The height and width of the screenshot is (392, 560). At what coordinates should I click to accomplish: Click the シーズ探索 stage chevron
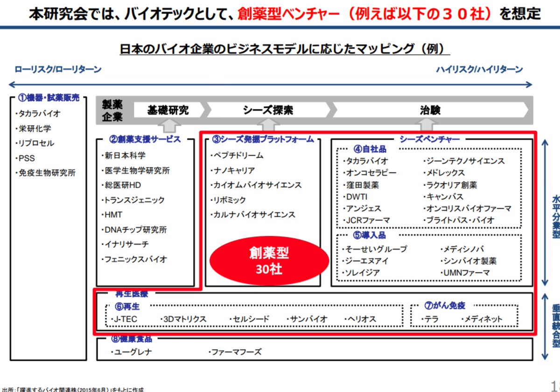(268, 110)
